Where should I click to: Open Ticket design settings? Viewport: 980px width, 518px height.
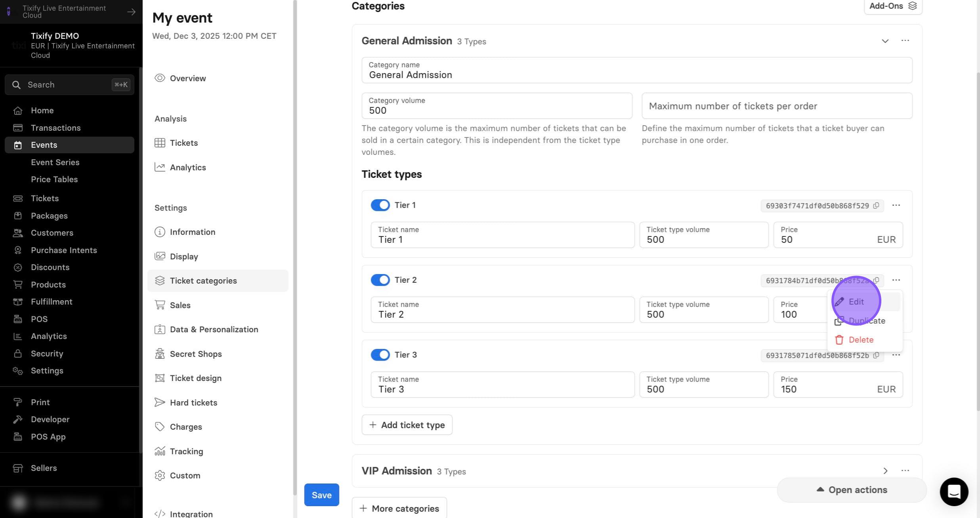218,378
